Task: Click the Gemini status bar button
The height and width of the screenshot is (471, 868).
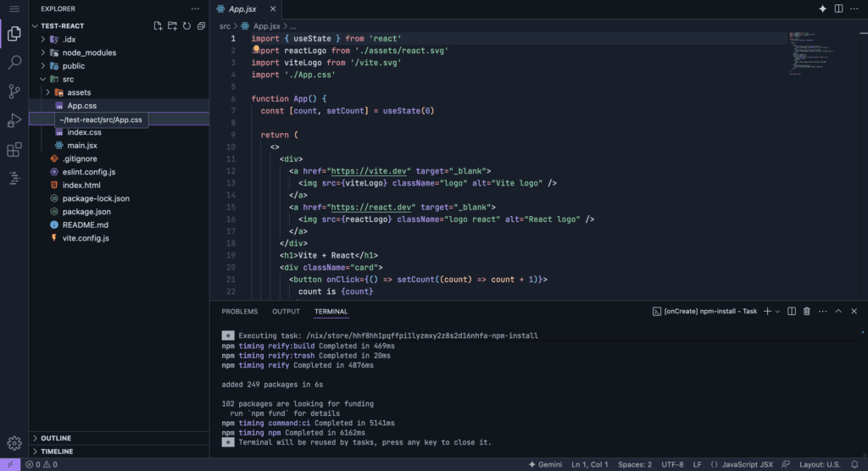Action: click(545, 465)
